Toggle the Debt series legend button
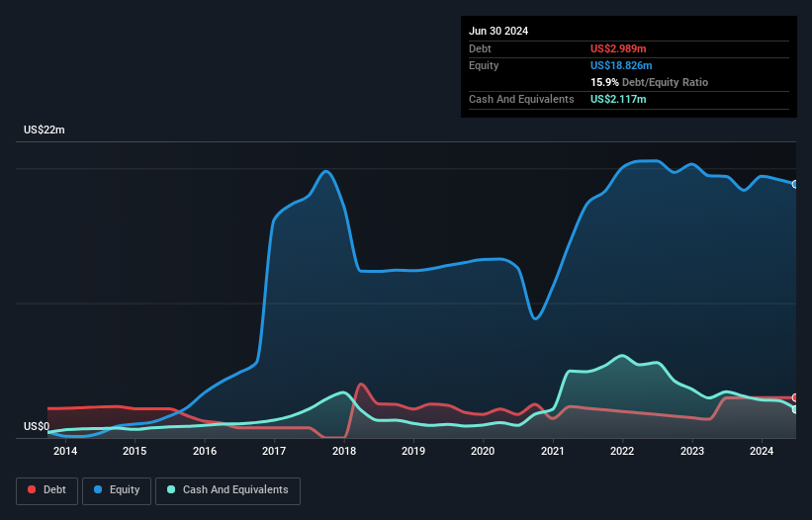Screen dimensions: 812x520 click(47, 490)
